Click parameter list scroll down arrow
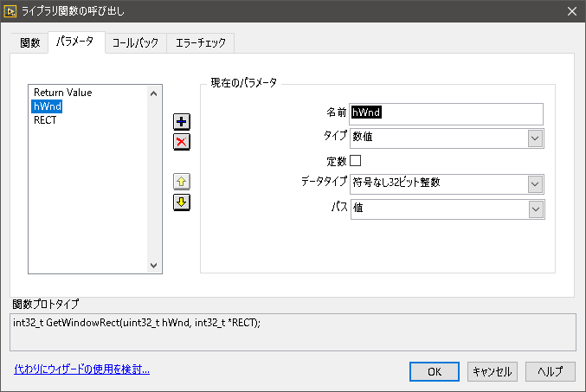 (x=153, y=266)
